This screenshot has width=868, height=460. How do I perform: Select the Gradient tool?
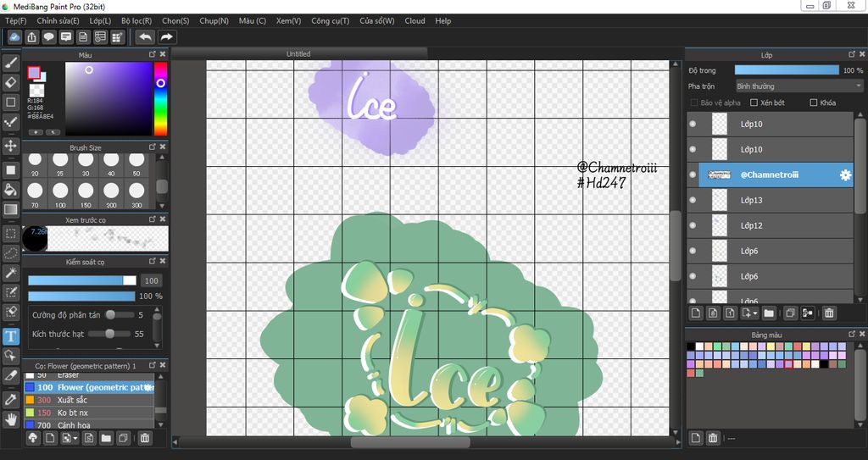coord(10,210)
